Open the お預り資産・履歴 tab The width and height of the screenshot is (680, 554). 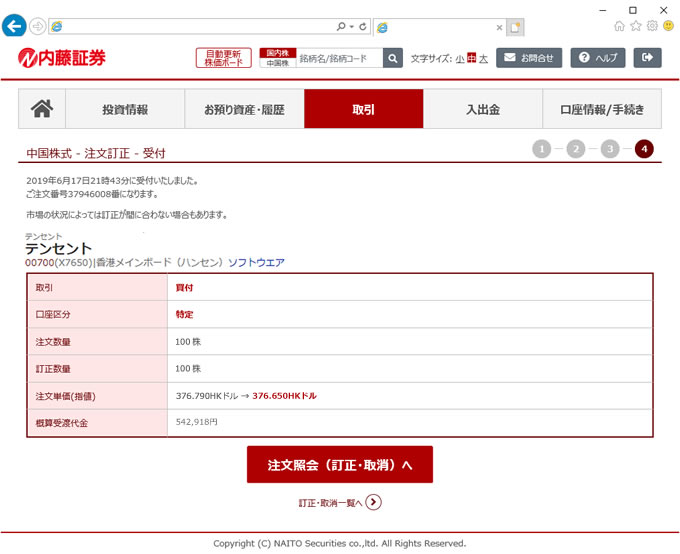(x=244, y=109)
